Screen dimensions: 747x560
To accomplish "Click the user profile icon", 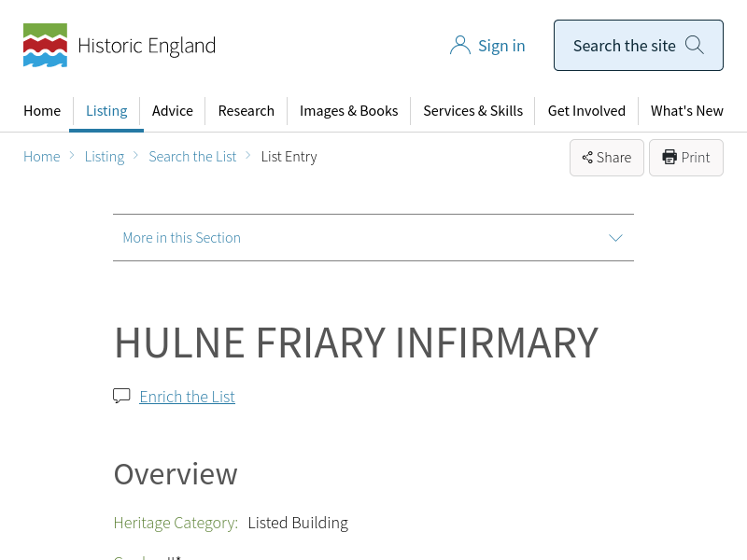I will point(459,46).
